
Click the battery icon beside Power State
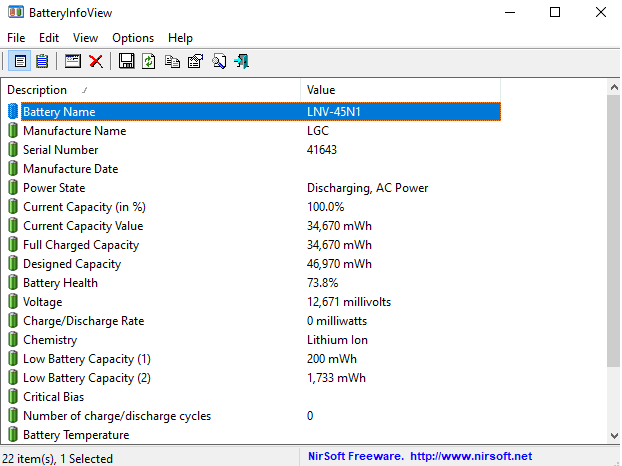[x=13, y=188]
